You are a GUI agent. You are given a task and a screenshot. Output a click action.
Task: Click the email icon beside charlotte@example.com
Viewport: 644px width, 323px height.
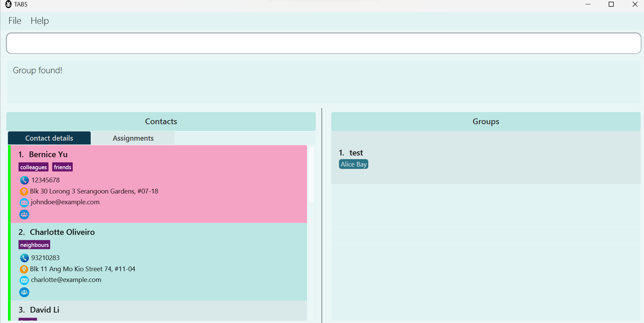(24, 280)
